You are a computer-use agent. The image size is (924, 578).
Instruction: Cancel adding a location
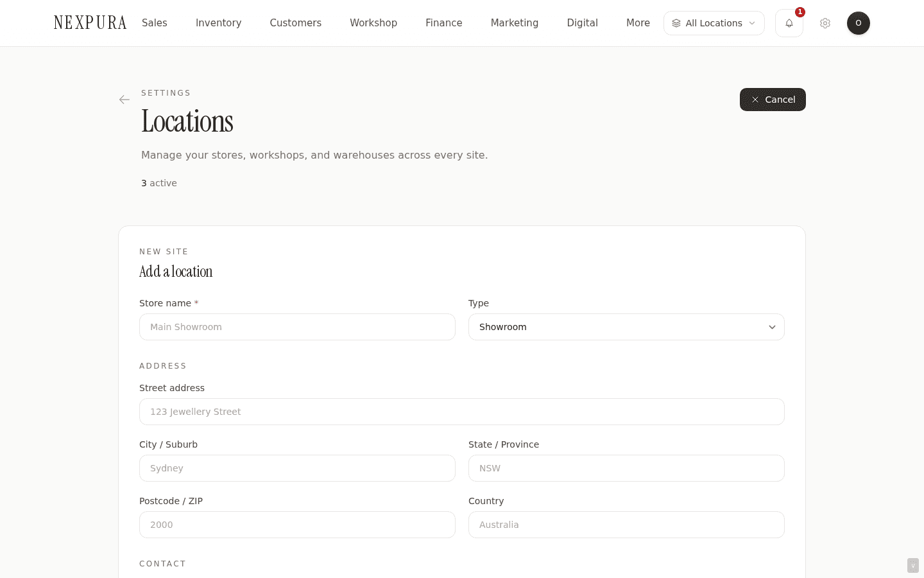pos(773,100)
